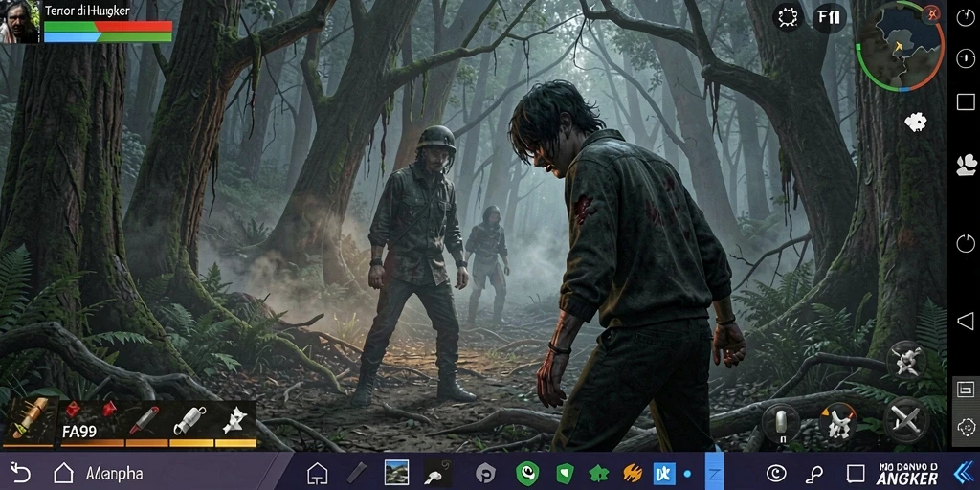Open the white gear settings icon

pos(916,122)
